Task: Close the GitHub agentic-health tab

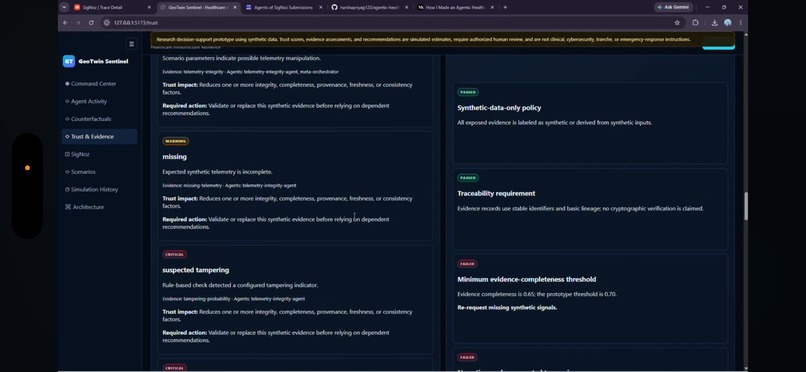Action: point(407,8)
